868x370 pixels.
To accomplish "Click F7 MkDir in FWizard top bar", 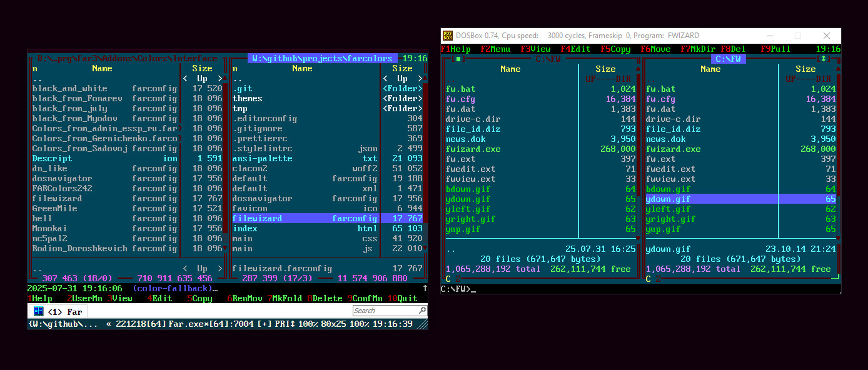I will click(x=698, y=49).
